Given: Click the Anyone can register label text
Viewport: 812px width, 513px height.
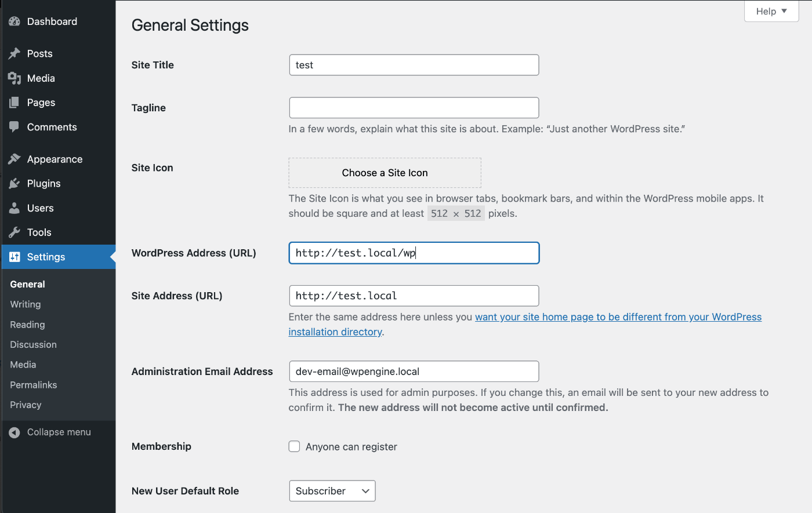Looking at the screenshot, I should tap(351, 447).
